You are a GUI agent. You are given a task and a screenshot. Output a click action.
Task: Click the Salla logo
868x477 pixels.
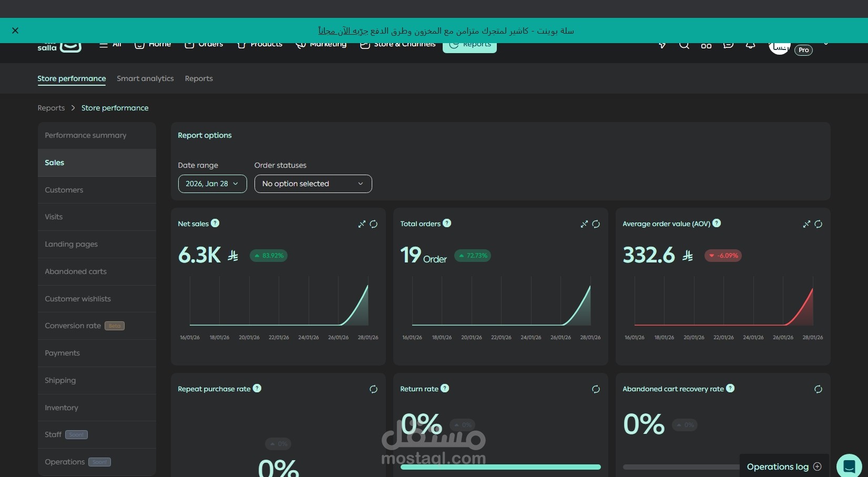point(59,47)
